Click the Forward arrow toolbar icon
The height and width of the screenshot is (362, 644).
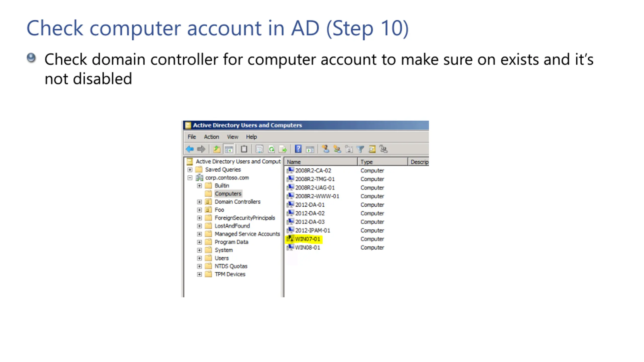pos(201,149)
